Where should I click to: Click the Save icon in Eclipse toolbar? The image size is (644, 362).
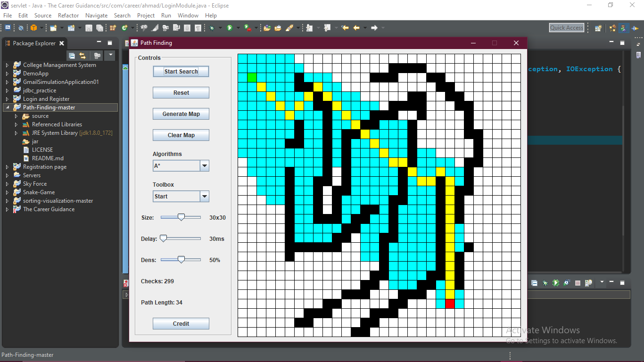point(89,28)
